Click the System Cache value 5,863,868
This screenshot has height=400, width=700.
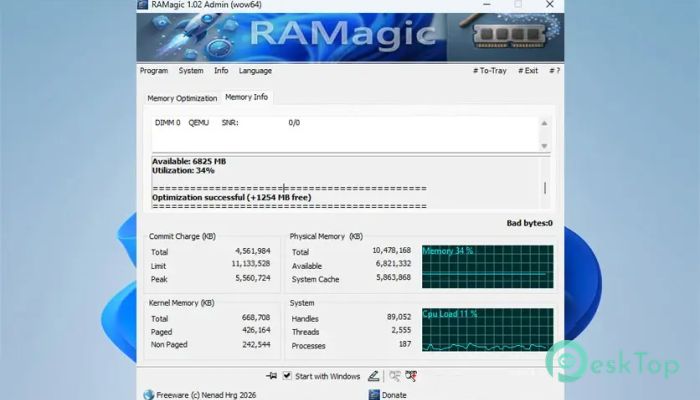[x=393, y=277]
